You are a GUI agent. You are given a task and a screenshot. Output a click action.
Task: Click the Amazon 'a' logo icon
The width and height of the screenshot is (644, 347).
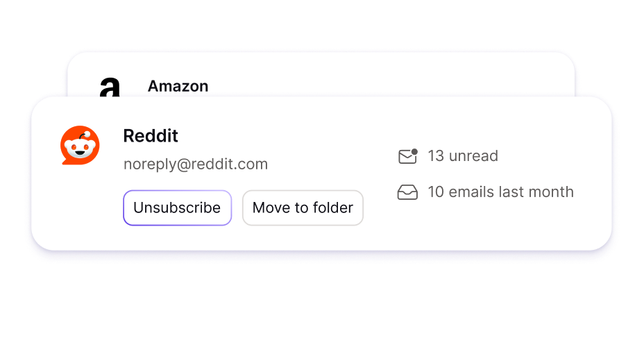tap(110, 87)
